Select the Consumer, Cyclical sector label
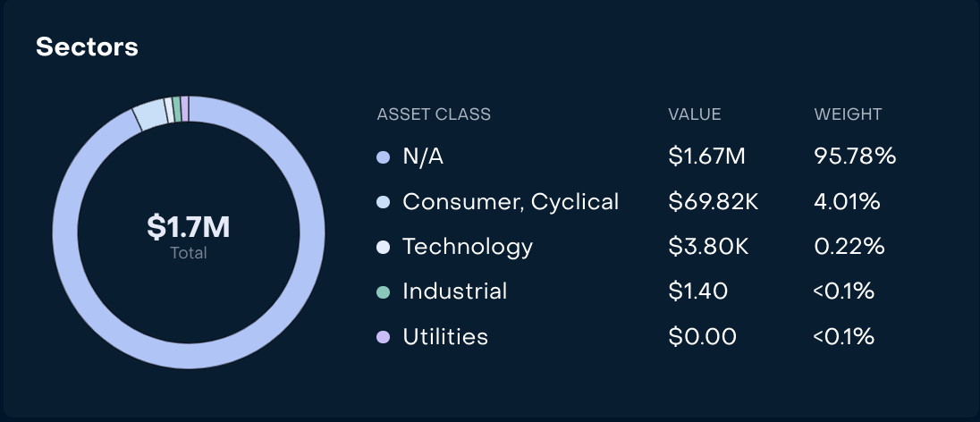980x422 pixels. [x=511, y=202]
